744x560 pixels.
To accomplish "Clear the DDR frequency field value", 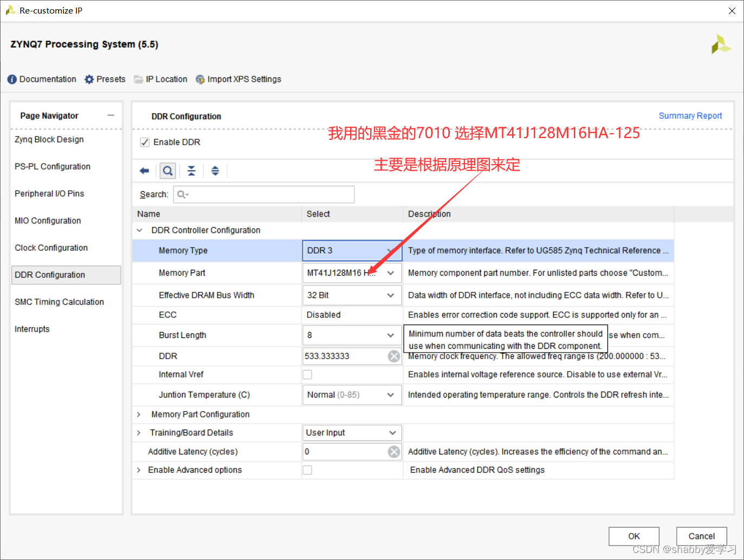I will pos(394,356).
